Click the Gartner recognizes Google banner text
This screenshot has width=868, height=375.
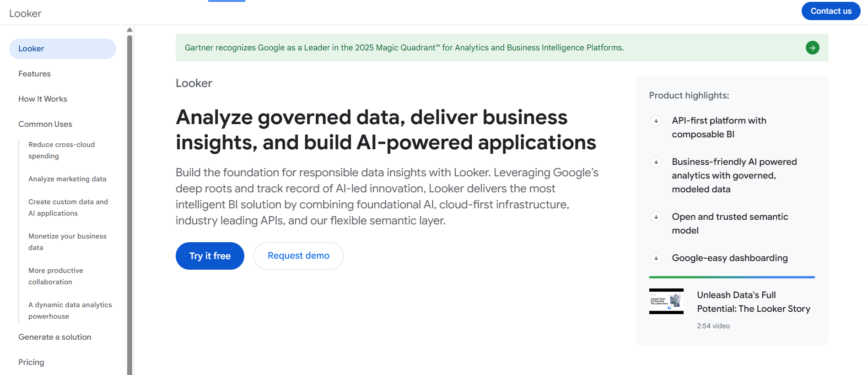pyautogui.click(x=404, y=48)
